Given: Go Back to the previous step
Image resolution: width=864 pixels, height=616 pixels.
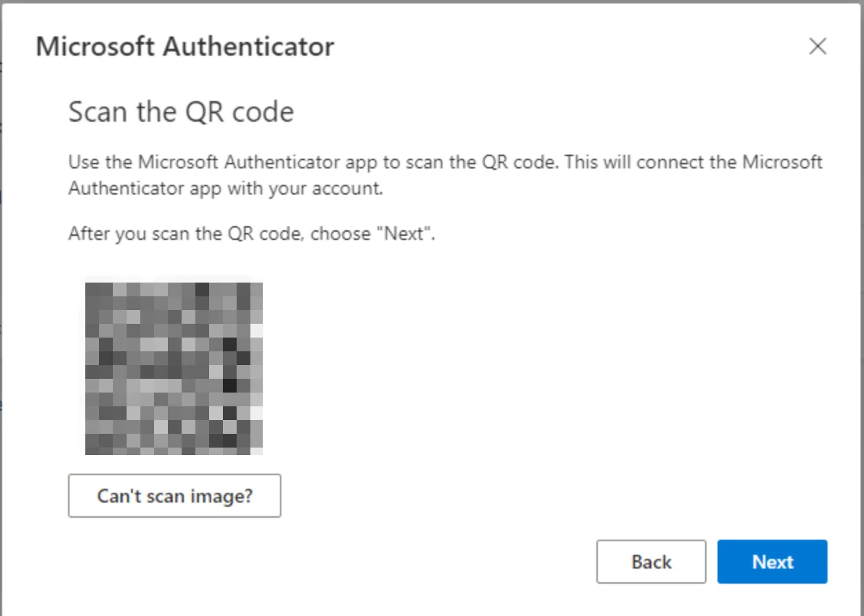Looking at the screenshot, I should coord(651,562).
